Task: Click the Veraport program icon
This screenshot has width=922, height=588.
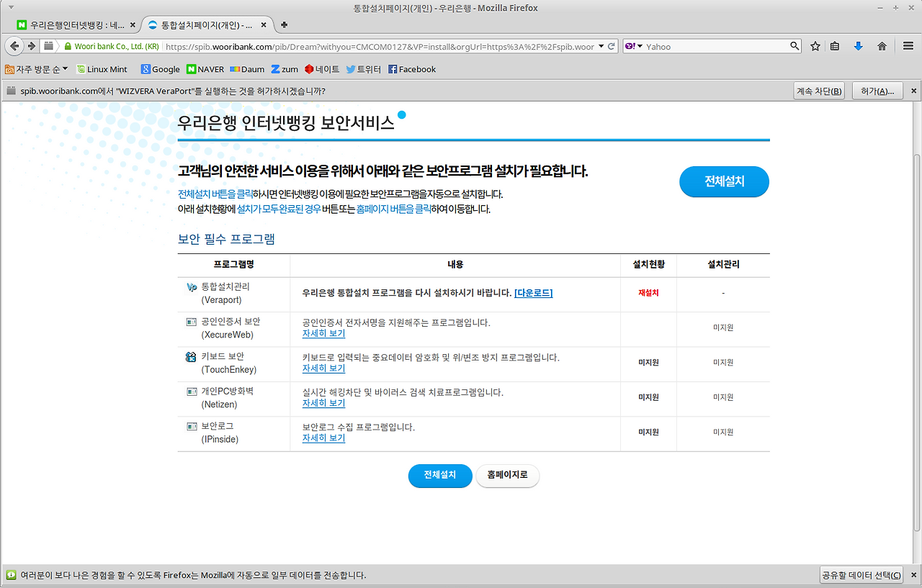Action: point(192,287)
